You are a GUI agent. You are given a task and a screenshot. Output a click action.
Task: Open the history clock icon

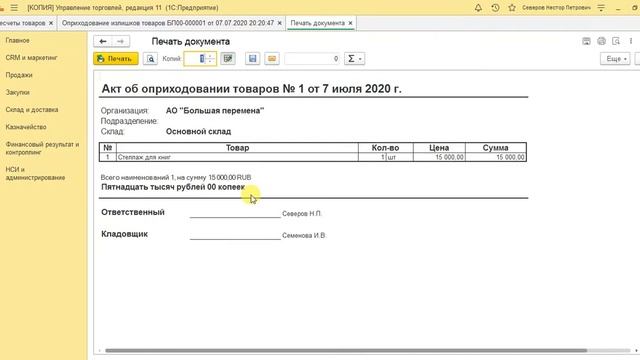495,8
